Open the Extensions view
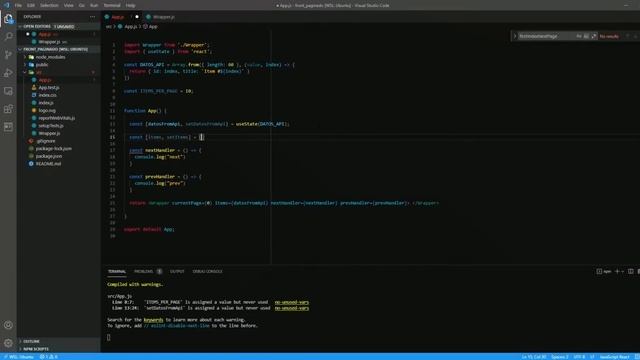Viewport: 640px width, 360px height. point(8,109)
